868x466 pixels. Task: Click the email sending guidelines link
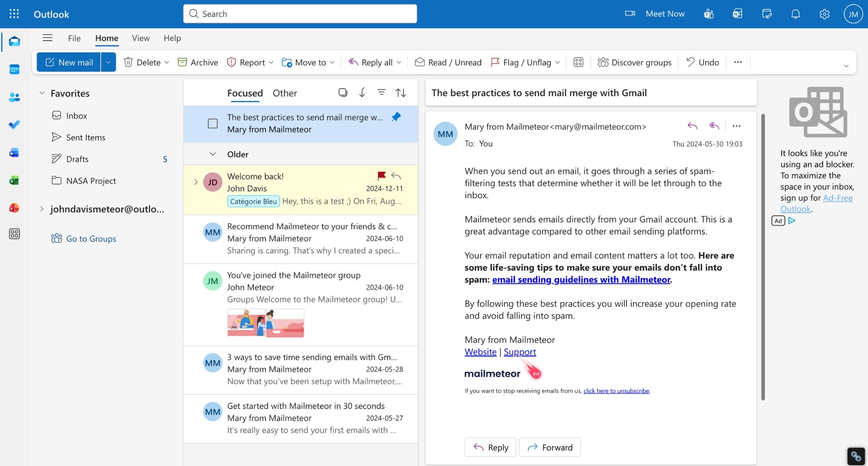pos(581,280)
